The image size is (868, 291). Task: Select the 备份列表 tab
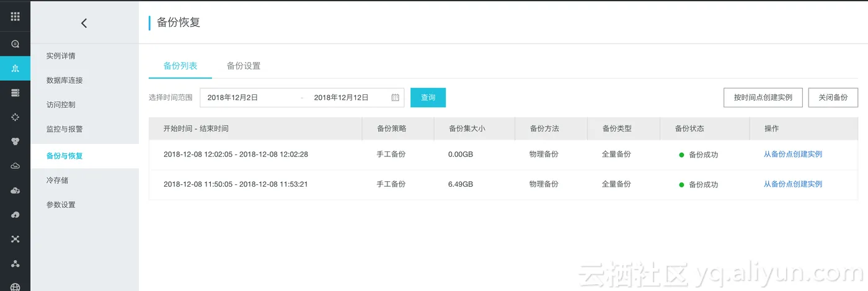click(180, 66)
